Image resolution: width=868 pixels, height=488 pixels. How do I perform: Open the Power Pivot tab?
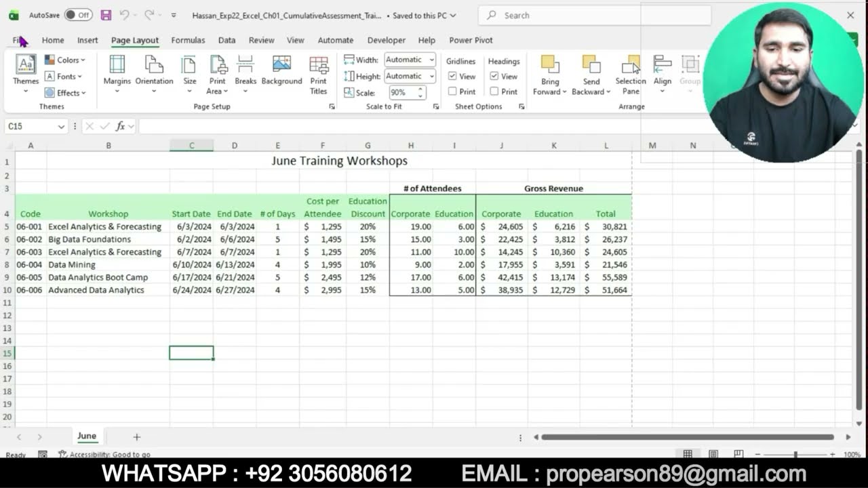[471, 40]
